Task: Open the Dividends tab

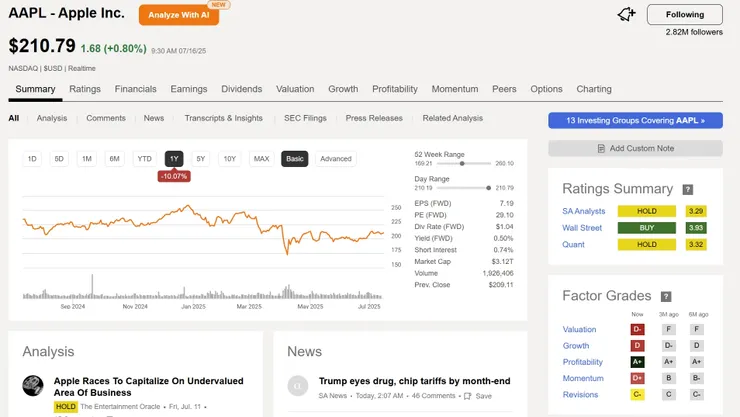Action: pyautogui.click(x=242, y=89)
